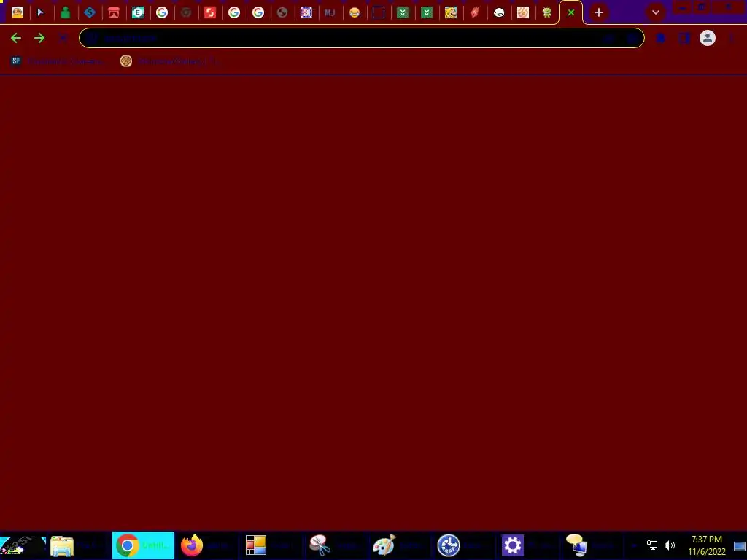Toggle the Chrome side panel
The height and width of the screenshot is (560, 747).
click(x=684, y=38)
